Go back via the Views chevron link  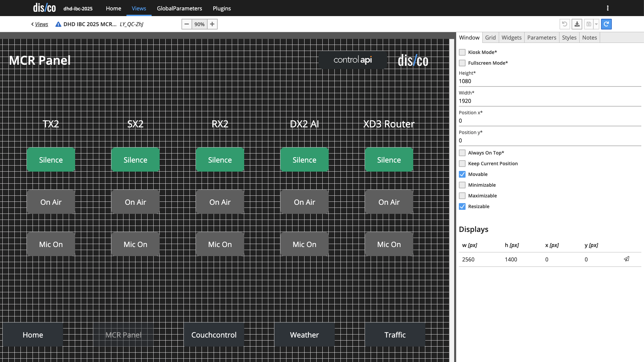pos(40,24)
